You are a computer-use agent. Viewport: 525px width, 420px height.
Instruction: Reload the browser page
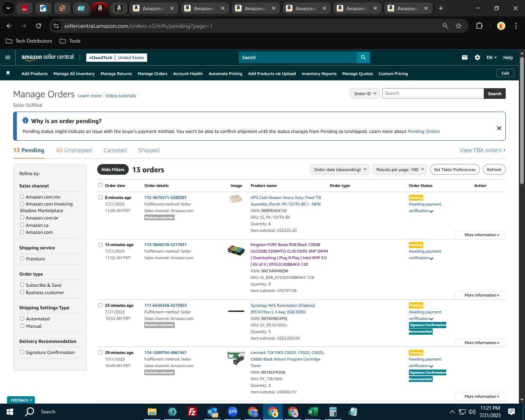39,26
